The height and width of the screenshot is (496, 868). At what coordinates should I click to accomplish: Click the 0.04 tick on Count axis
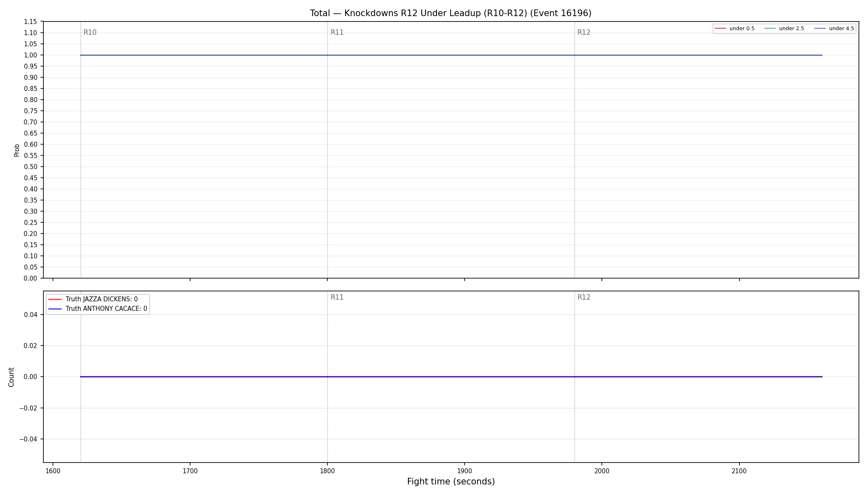point(31,315)
